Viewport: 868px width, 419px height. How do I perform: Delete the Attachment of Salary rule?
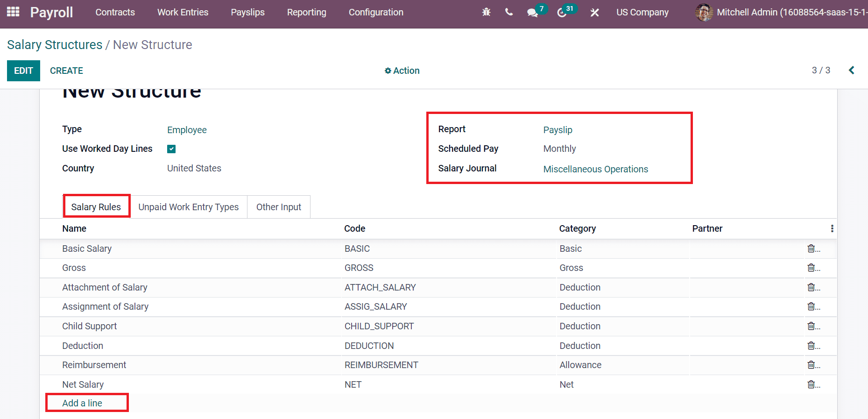[812, 287]
